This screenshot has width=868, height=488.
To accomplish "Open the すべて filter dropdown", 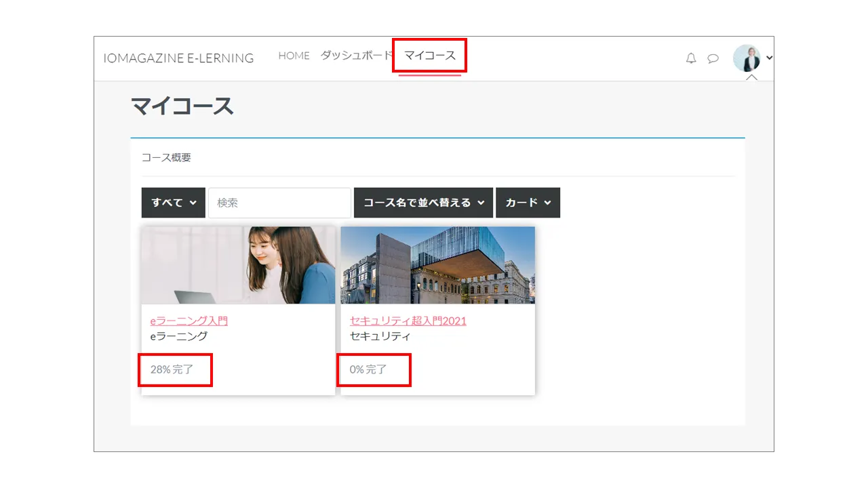I will click(173, 202).
